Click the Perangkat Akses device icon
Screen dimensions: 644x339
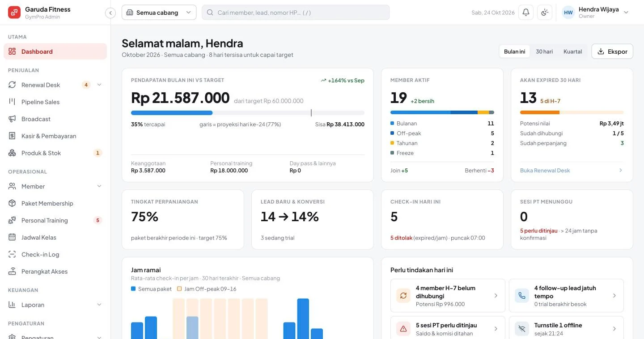(12, 271)
